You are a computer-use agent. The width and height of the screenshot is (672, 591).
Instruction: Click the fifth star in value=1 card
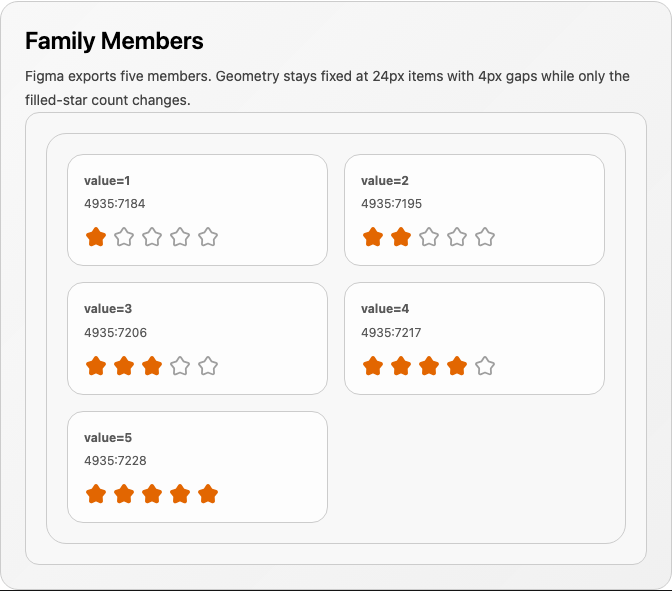208,237
